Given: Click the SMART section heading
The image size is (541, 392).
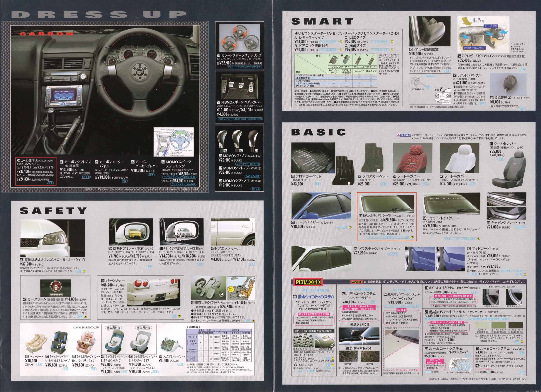Looking at the screenshot, I should click(x=322, y=21).
